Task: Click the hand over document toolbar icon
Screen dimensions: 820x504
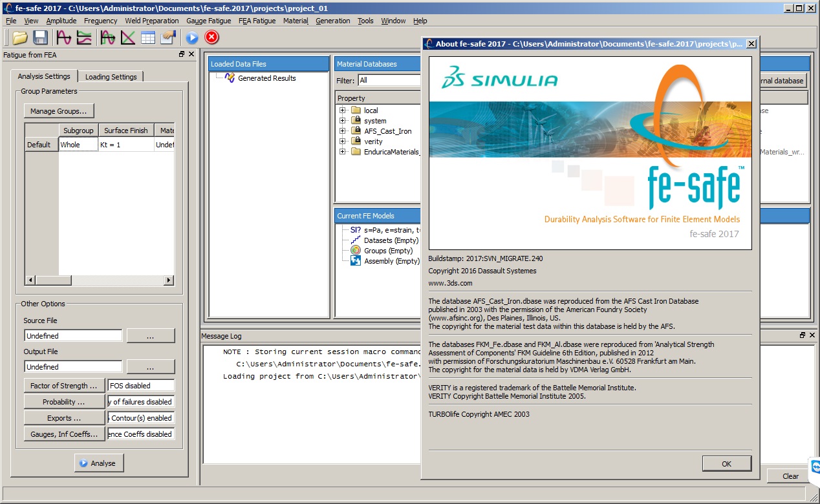Action: click(x=168, y=37)
